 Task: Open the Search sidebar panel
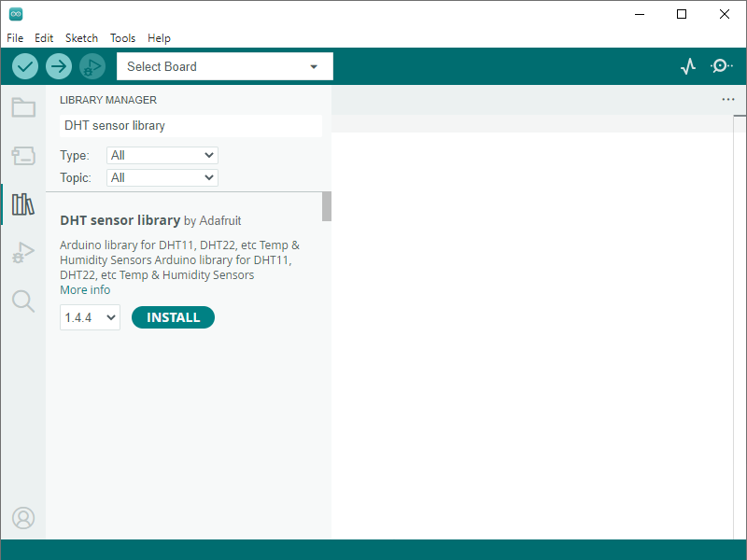point(23,301)
